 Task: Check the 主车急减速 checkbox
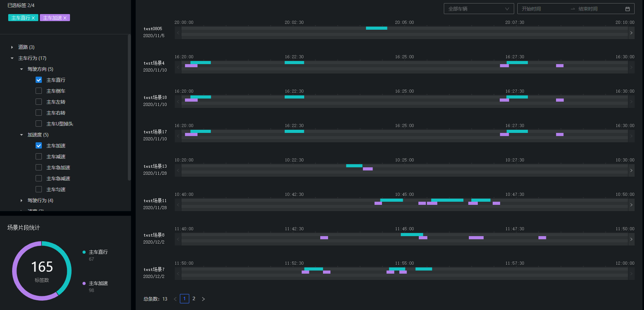coord(39,178)
